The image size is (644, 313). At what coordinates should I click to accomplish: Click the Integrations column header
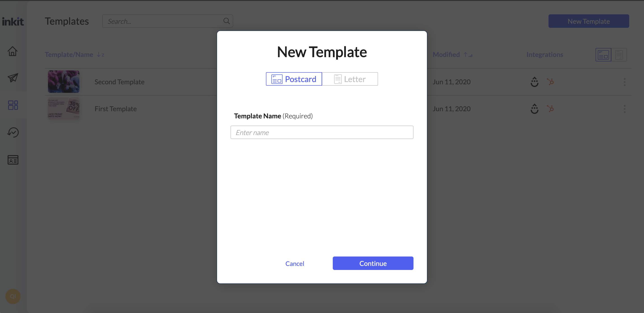(x=544, y=54)
